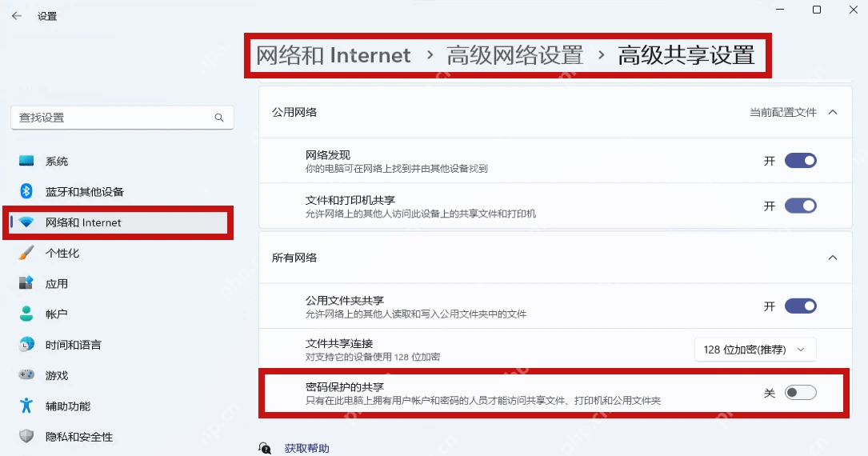Screen dimensions: 868x456
Task: Click 高级网络设置 breadcrumb link
Action: pos(515,55)
